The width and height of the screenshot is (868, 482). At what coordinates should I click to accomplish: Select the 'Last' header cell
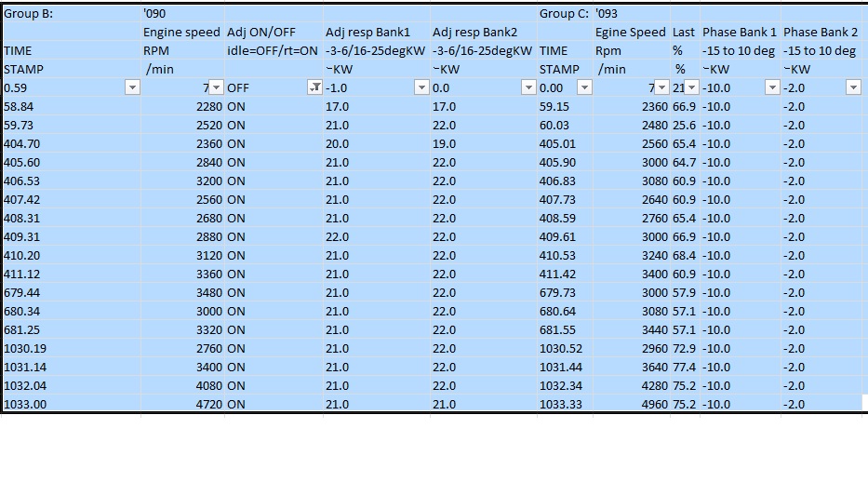coord(686,32)
